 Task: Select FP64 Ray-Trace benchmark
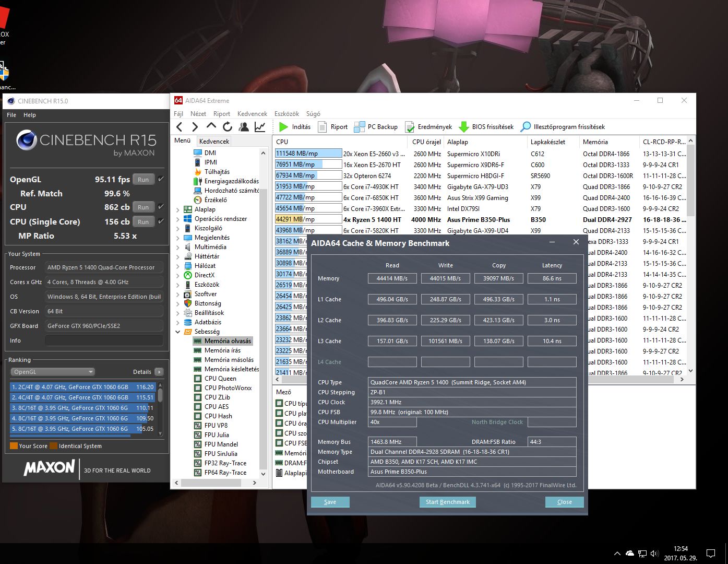225,473
